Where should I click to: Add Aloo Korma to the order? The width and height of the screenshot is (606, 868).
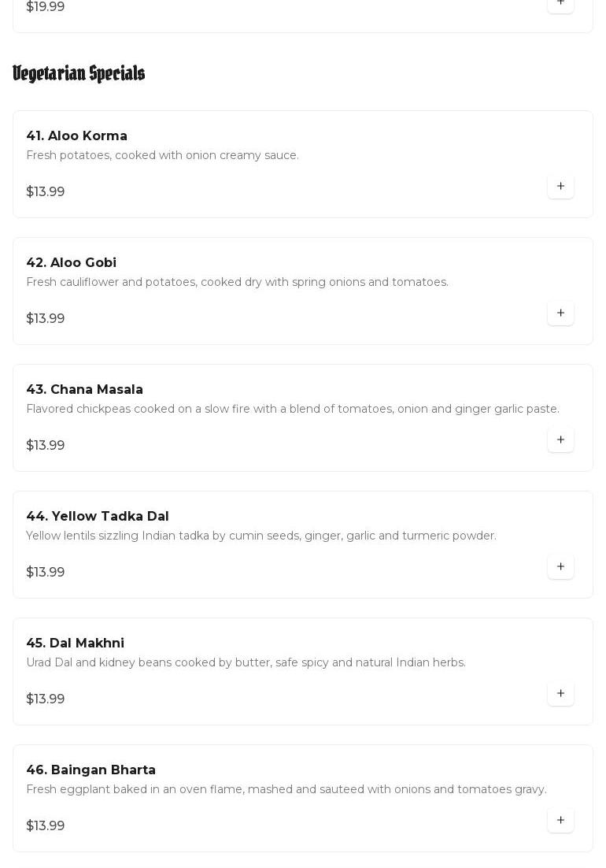click(560, 187)
